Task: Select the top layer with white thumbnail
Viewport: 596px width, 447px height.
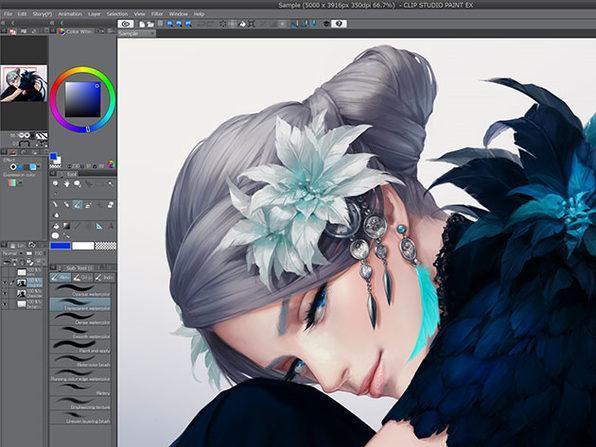Action: pos(22,272)
